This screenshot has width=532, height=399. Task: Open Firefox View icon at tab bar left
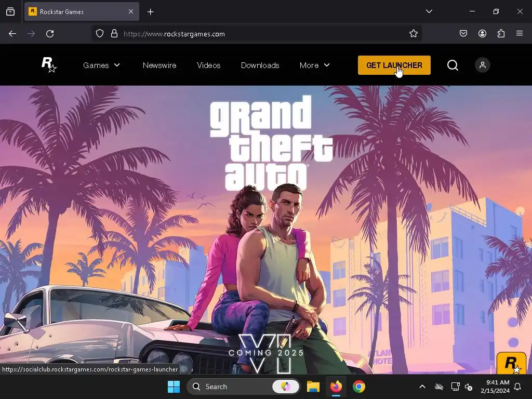click(10, 12)
